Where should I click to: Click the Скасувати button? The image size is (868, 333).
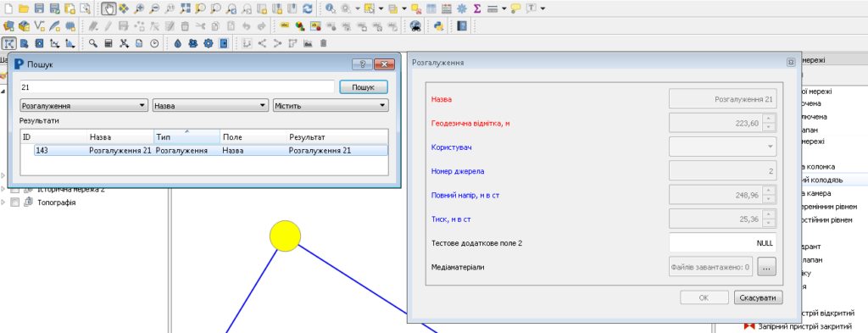pos(759,297)
